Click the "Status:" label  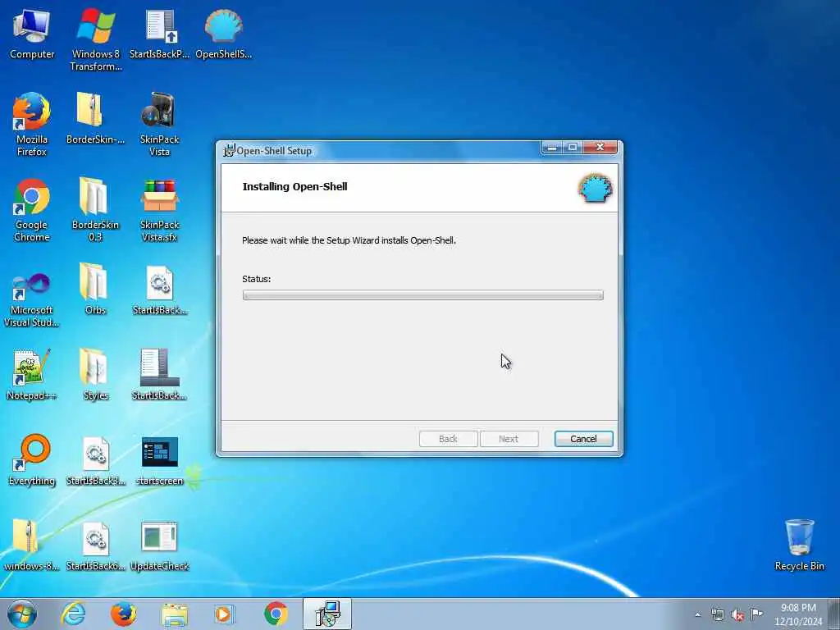tap(256, 279)
